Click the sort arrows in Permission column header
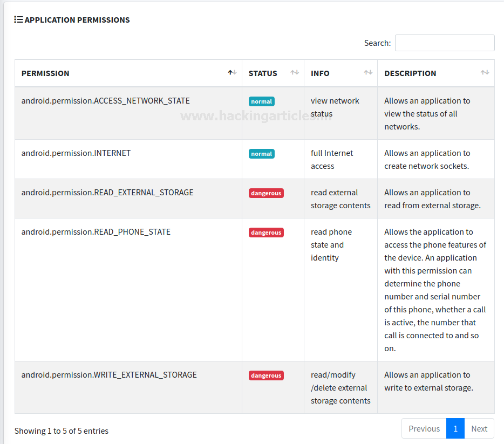Image resolution: width=504 pixels, height=444 pixels. [x=232, y=73]
